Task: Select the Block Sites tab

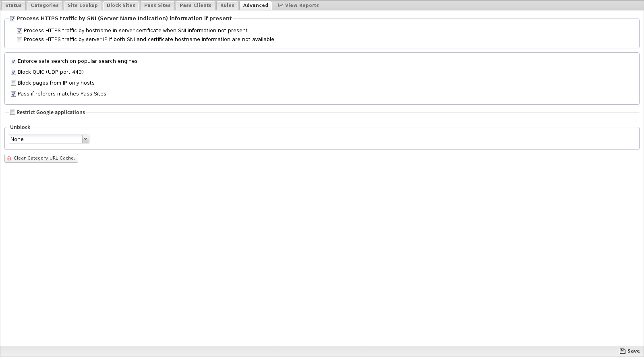Action: (121, 6)
